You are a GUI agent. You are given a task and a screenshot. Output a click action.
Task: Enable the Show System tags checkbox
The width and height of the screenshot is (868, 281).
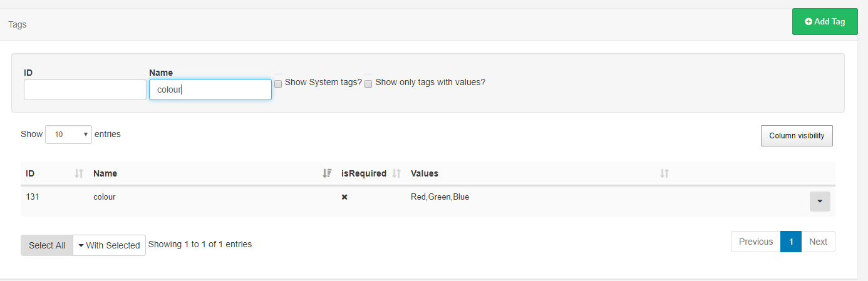278,84
